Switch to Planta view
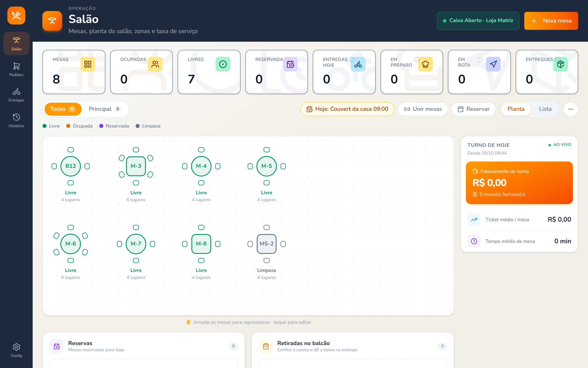The width and height of the screenshot is (588, 368). coord(516,109)
